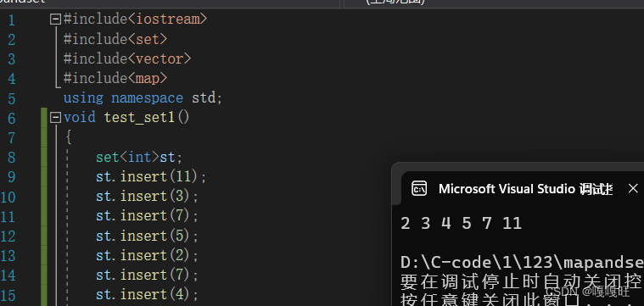Click the 'st.insert(11);' statement
This screenshot has width=644, height=306.
(151, 177)
